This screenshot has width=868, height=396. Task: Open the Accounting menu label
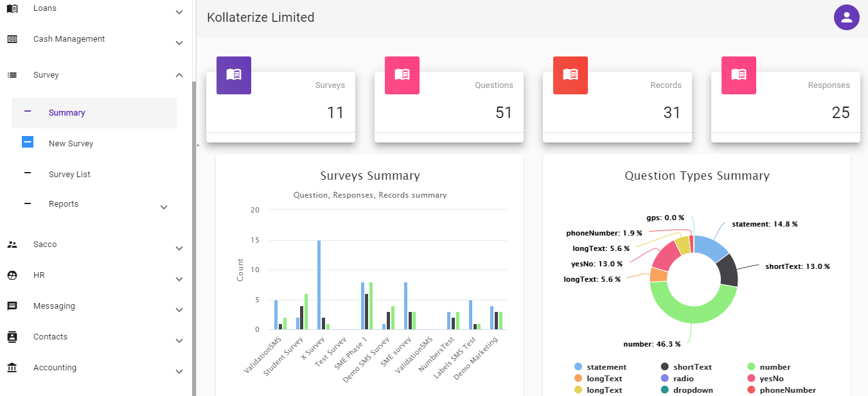pos(55,368)
